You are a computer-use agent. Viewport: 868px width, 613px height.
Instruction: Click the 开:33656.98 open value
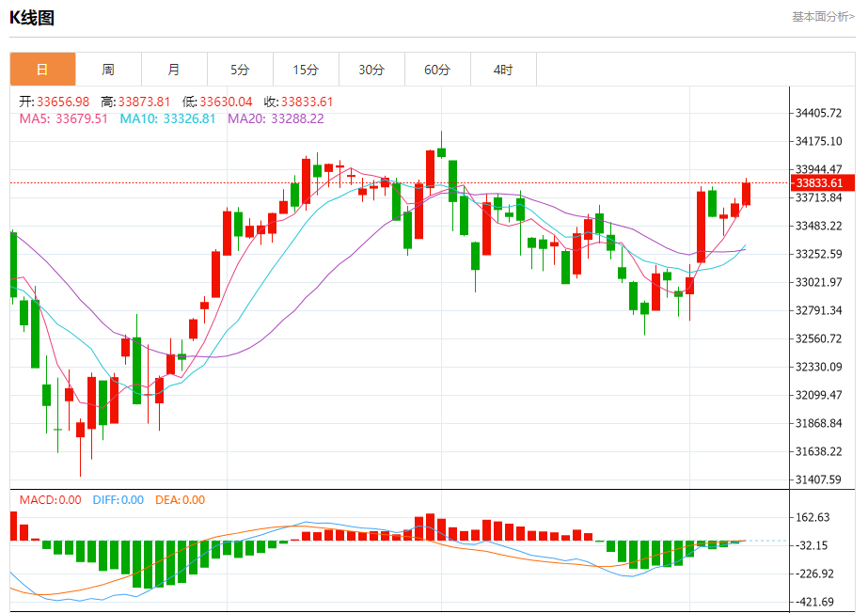55,102
